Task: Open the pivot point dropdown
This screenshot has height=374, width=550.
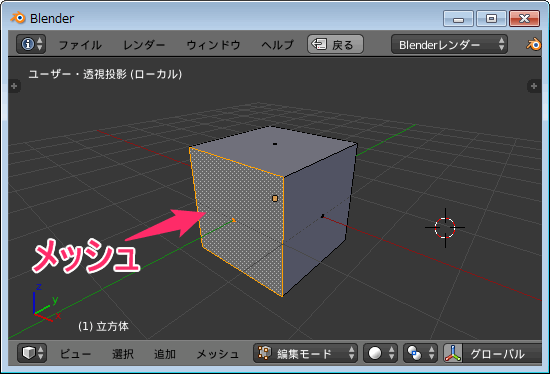Action: pyautogui.click(x=420, y=353)
